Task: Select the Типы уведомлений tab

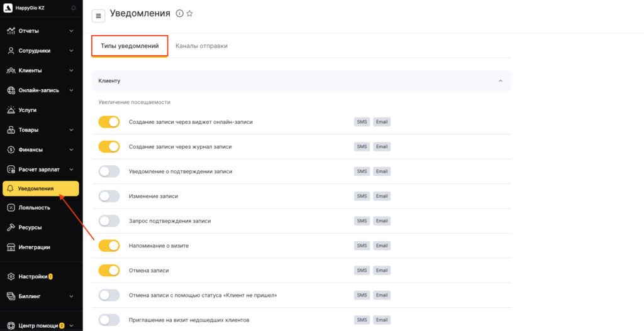Action: coord(130,46)
